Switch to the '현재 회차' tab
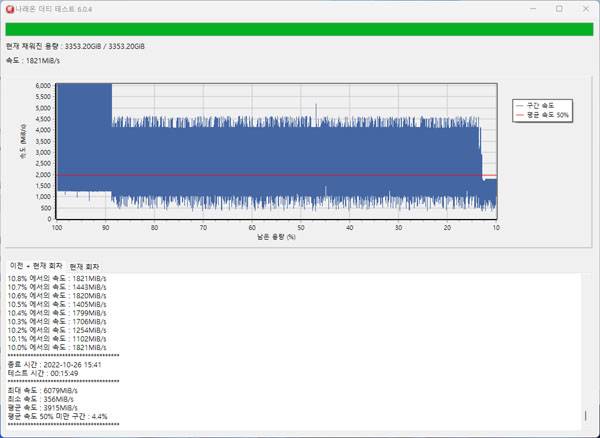 [x=87, y=265]
